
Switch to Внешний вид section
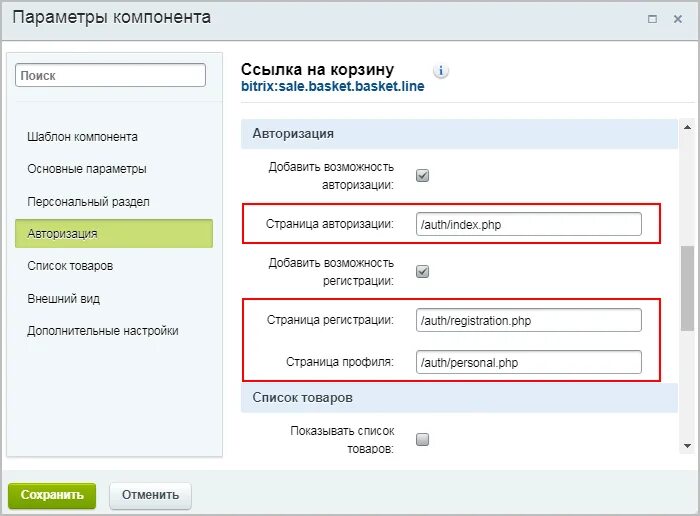[63, 299]
